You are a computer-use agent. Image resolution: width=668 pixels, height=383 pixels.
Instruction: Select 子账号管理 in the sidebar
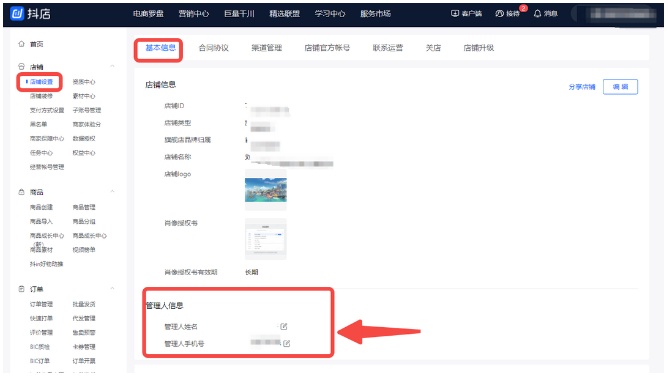click(x=87, y=110)
